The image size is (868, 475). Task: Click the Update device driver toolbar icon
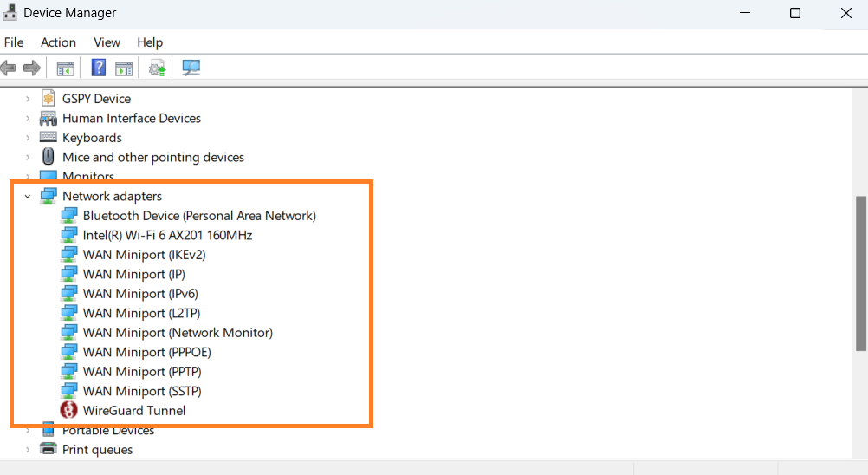[x=157, y=68]
